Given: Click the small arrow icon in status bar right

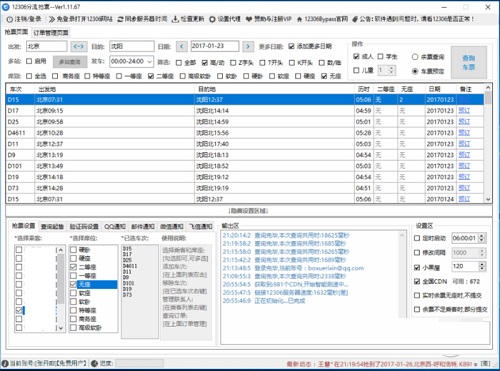Looking at the screenshot, I should (x=475, y=364).
